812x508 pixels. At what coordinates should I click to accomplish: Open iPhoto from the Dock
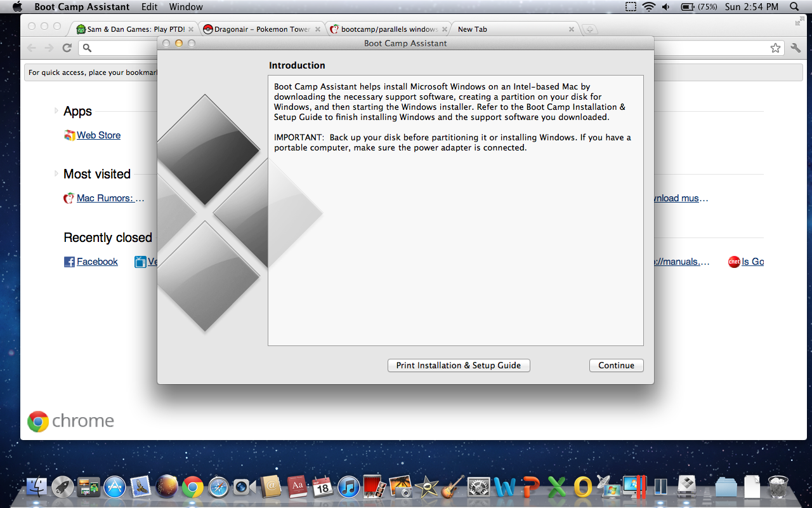click(401, 487)
